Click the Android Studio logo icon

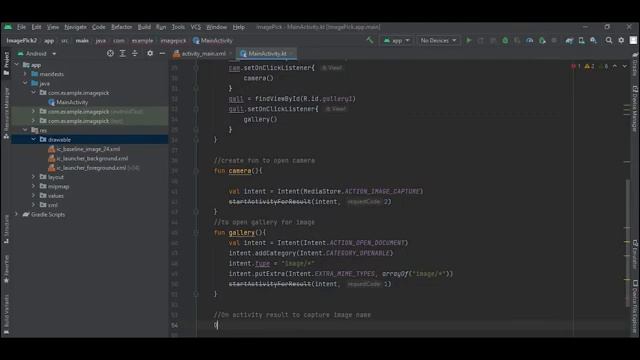8,27
